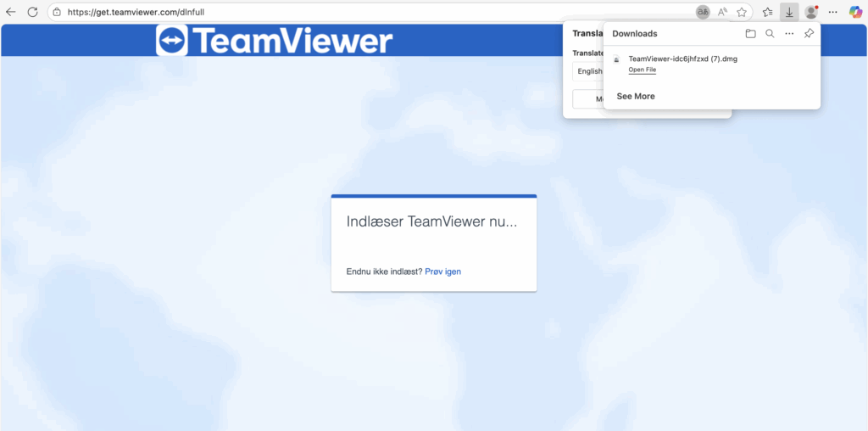Viewport: 868px width, 431px height.
Task: Open the user profile avatar
Action: tap(811, 12)
